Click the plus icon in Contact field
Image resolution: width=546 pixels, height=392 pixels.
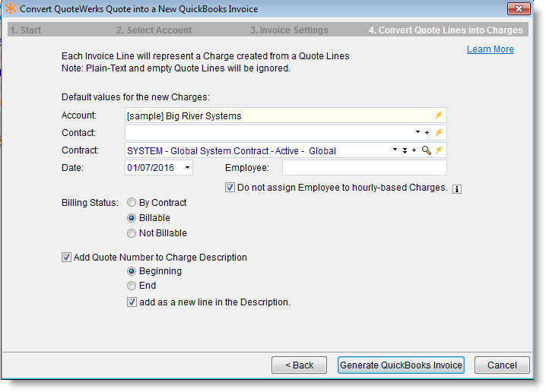(427, 133)
